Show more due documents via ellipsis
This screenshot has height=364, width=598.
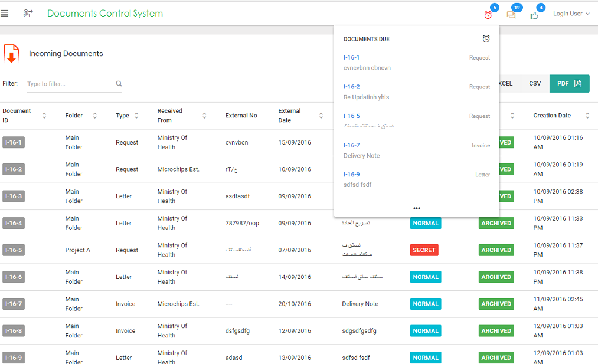[x=417, y=208]
